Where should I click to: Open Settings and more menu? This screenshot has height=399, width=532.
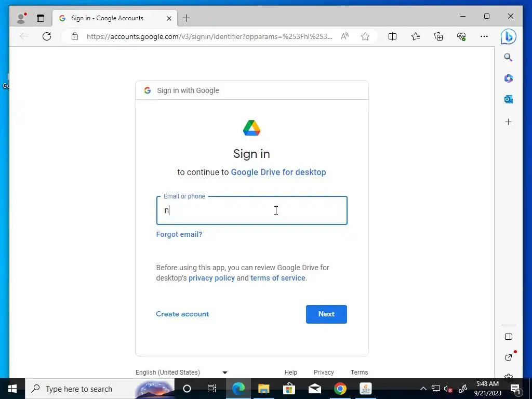pyautogui.click(x=484, y=36)
